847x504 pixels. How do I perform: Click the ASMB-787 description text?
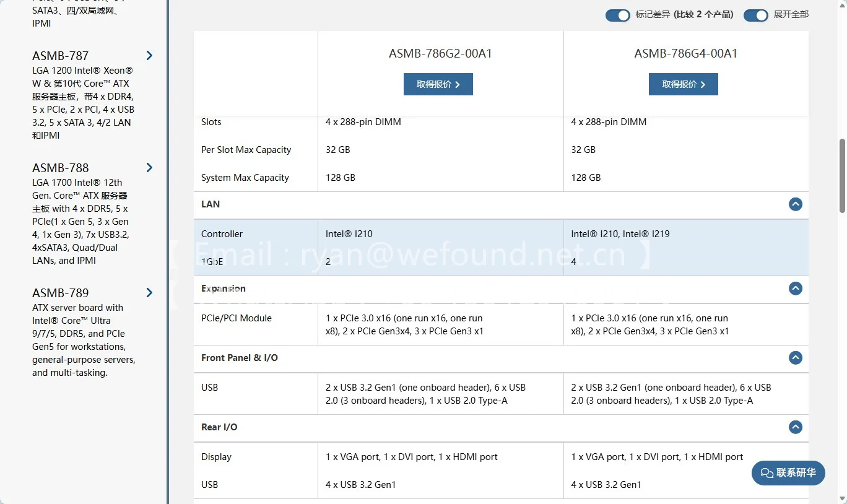[x=84, y=103]
